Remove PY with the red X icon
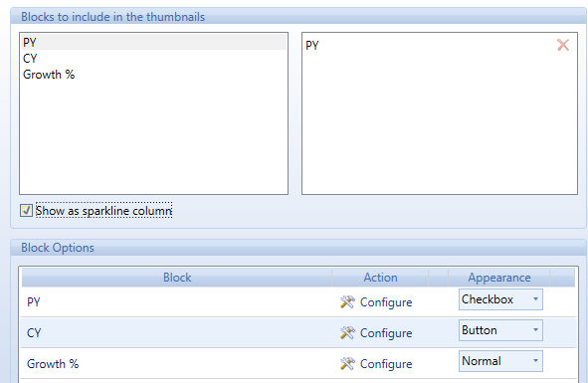 click(563, 45)
